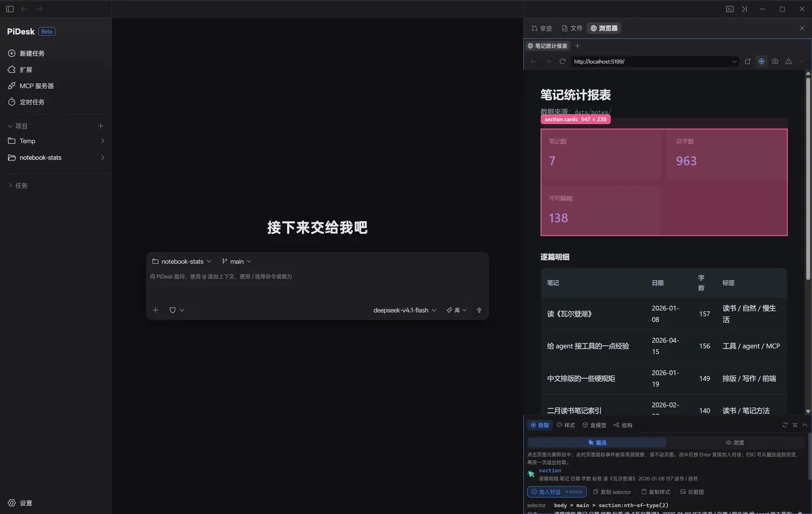Toggle the left sidebar panel icon
The image size is (812, 514).
[10, 9]
